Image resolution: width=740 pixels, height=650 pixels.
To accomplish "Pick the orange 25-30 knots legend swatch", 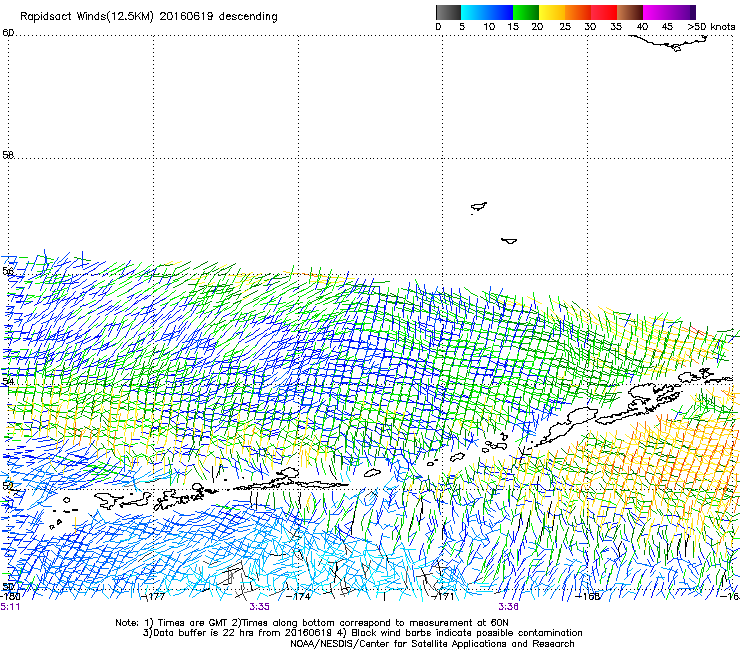I will pyautogui.click(x=578, y=12).
